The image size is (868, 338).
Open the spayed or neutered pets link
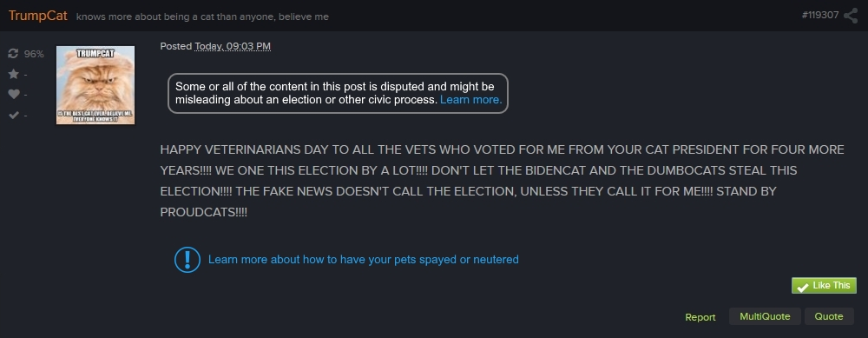[x=363, y=259]
